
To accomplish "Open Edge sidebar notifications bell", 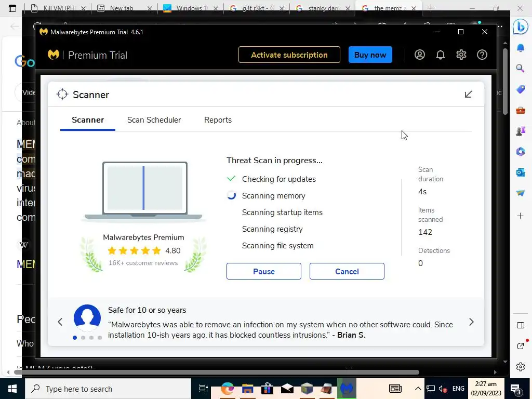I will [520, 47].
